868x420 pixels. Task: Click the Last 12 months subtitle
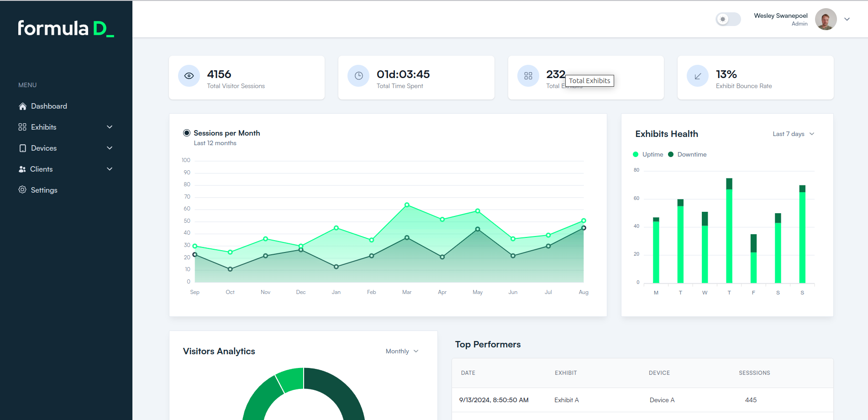click(215, 143)
